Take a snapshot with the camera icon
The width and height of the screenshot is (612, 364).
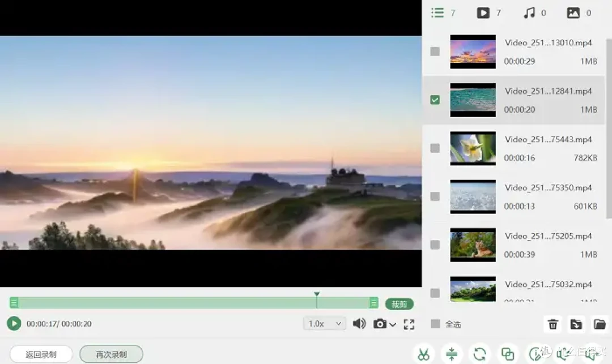380,324
